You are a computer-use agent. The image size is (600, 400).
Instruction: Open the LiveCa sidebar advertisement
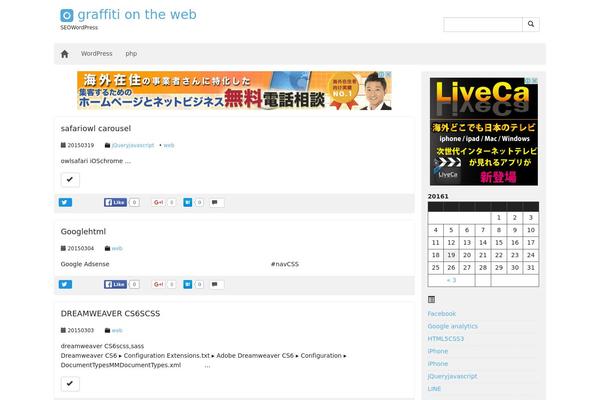point(484,131)
